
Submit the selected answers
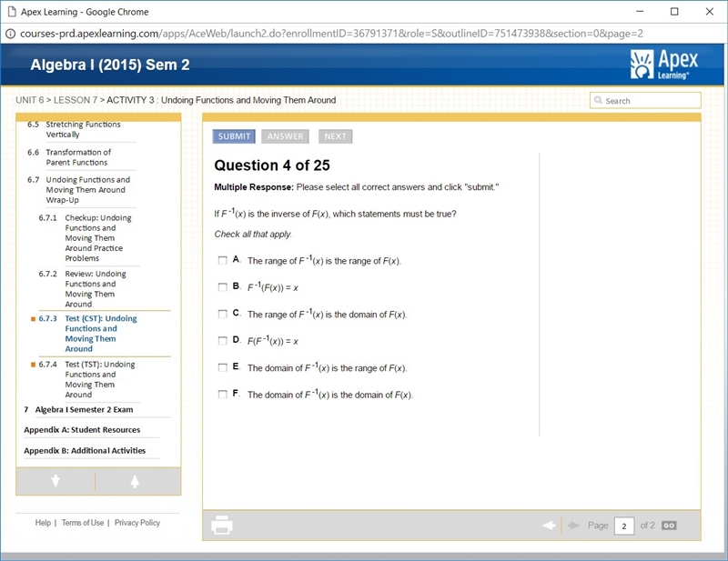coord(234,136)
